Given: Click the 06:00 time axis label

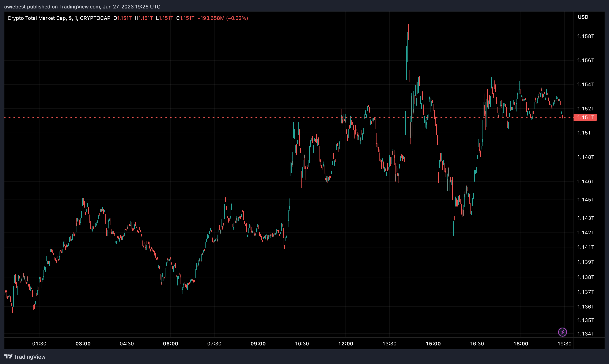Looking at the screenshot, I should (x=170, y=344).
